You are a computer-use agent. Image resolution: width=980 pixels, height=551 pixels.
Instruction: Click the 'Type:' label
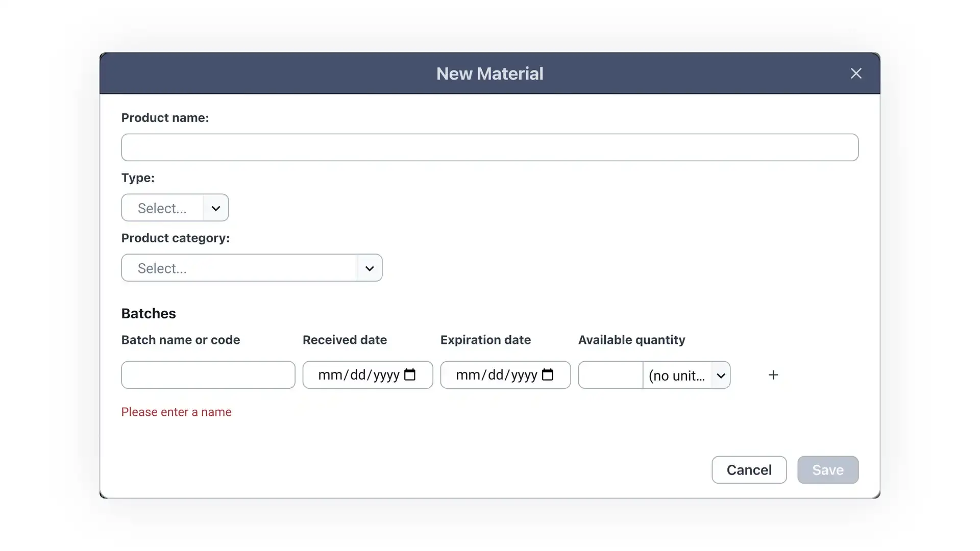click(x=138, y=178)
